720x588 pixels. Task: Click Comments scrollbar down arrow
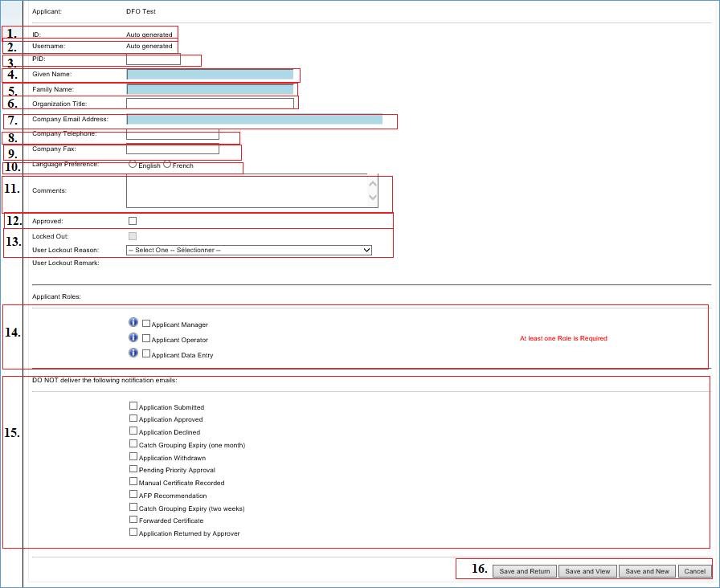(373, 198)
